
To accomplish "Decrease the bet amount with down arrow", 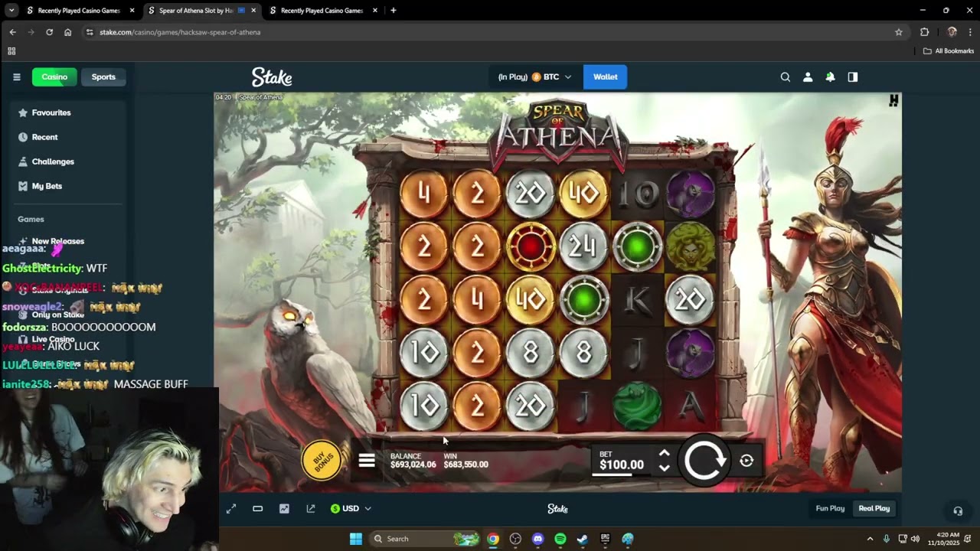I will (x=664, y=468).
